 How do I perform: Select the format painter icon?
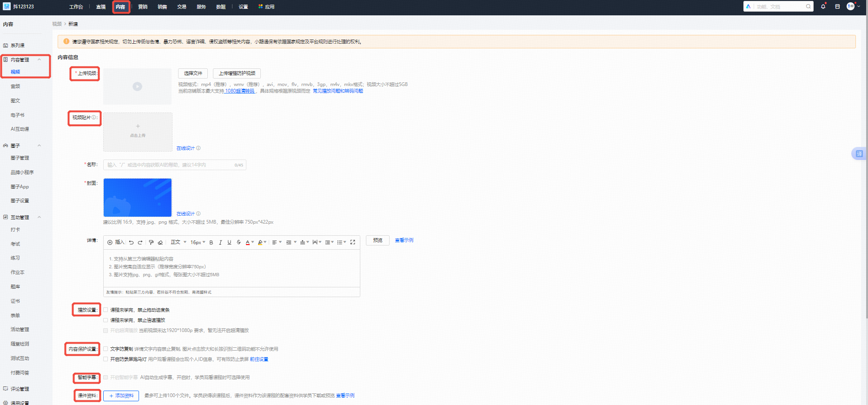pyautogui.click(x=151, y=242)
